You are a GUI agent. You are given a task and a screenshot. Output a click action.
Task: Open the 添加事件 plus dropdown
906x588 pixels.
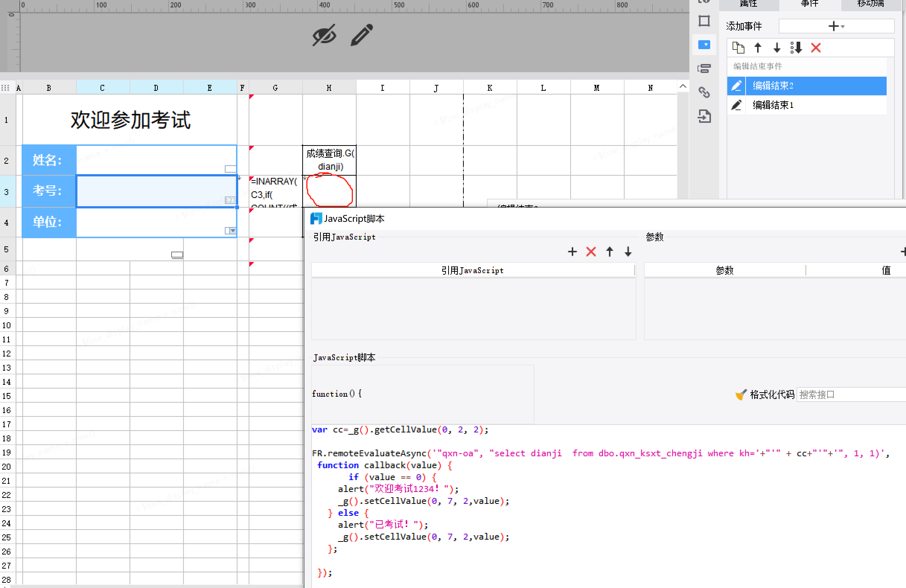(x=836, y=26)
